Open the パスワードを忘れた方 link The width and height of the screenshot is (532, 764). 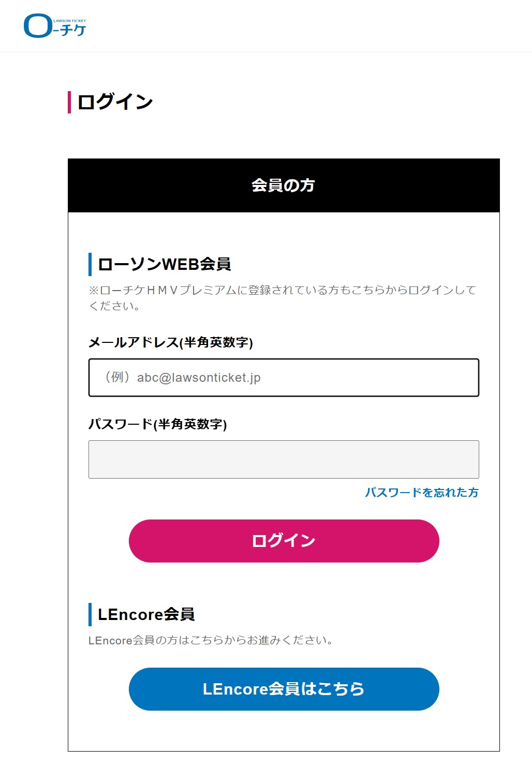pos(422,493)
